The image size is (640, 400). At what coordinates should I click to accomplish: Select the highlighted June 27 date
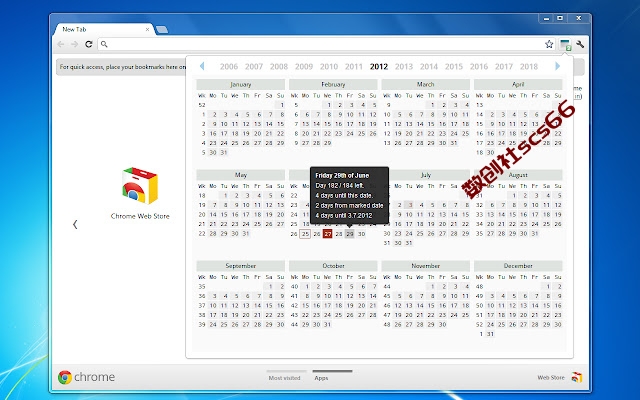coord(327,234)
